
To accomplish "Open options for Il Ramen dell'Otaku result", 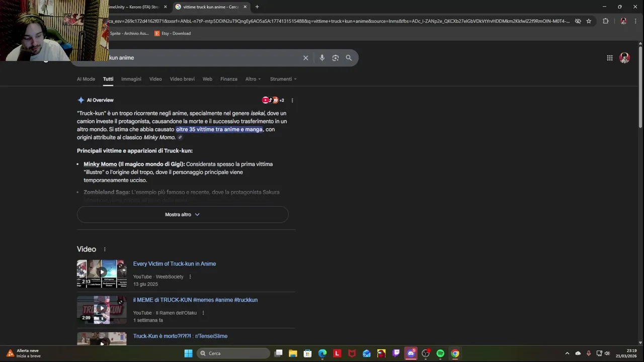I will (203, 313).
